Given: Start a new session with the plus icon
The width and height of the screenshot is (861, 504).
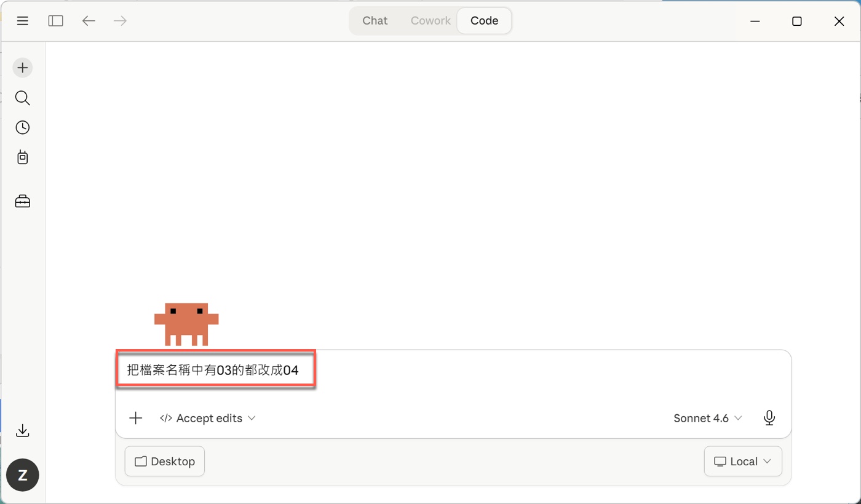Looking at the screenshot, I should pyautogui.click(x=23, y=68).
